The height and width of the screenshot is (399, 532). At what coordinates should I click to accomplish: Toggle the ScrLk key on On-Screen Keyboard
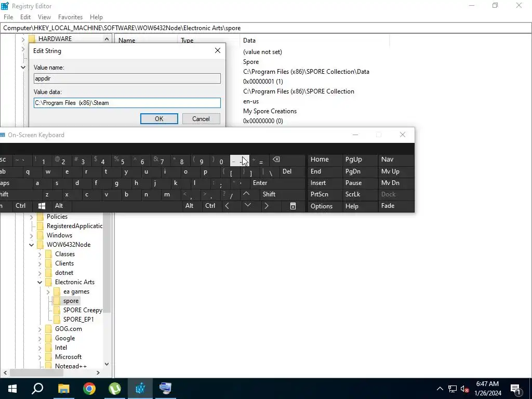(353, 194)
